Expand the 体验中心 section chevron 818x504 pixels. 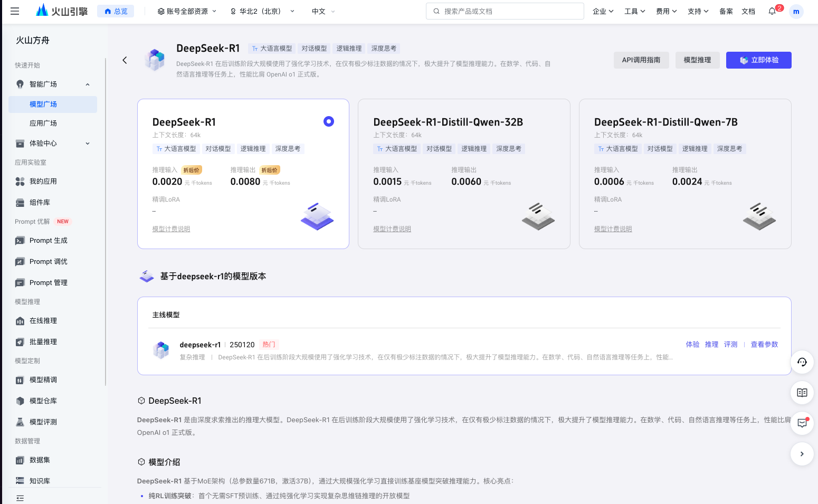[x=88, y=144]
